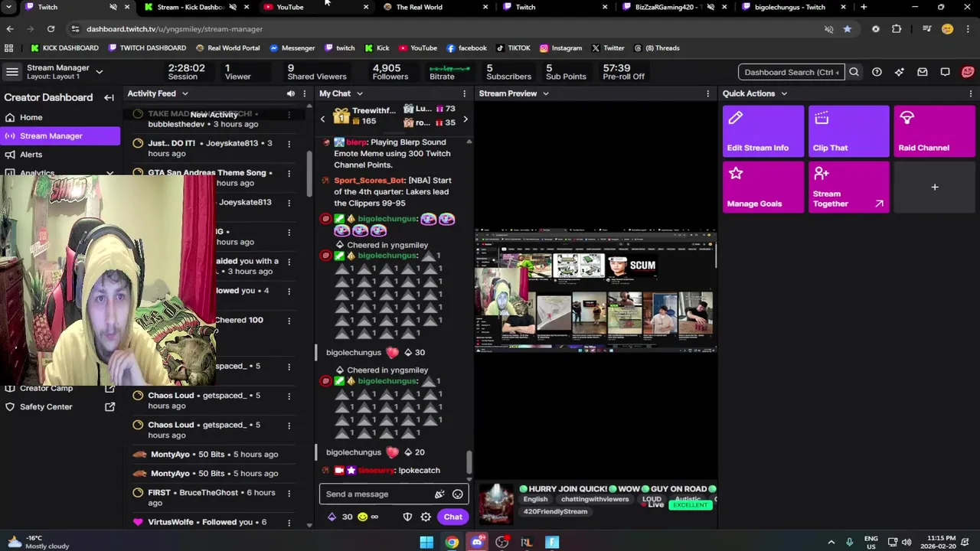Viewport: 980px width, 551px height.
Task: Open My Chat panel options menu
Action: tap(465, 93)
